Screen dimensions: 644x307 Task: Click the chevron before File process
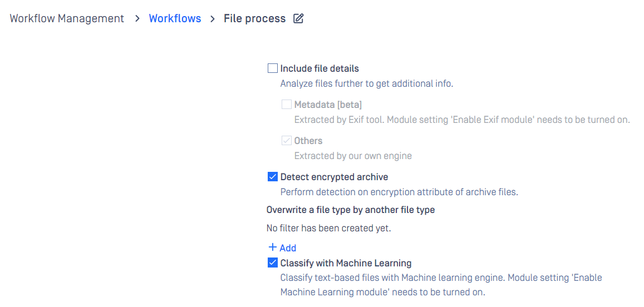click(x=212, y=19)
